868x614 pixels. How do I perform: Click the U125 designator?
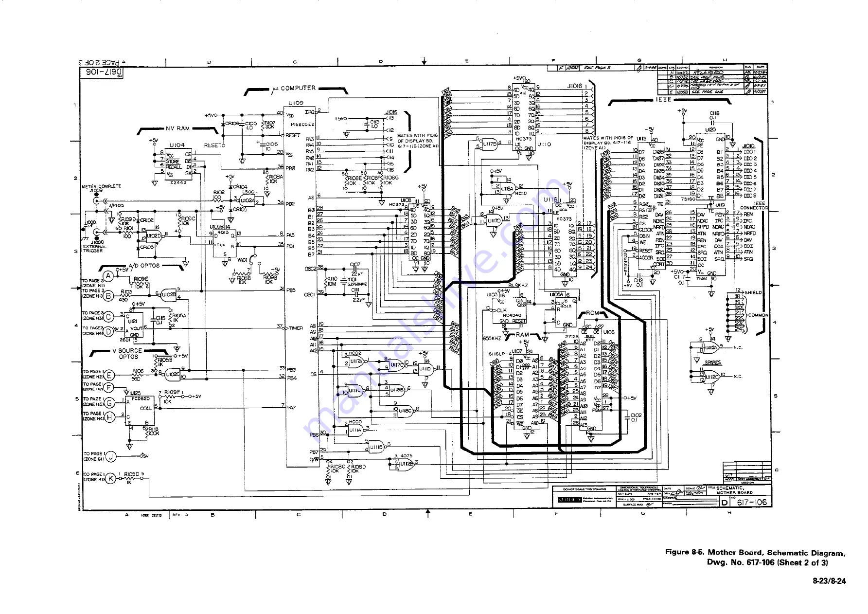tap(135, 393)
